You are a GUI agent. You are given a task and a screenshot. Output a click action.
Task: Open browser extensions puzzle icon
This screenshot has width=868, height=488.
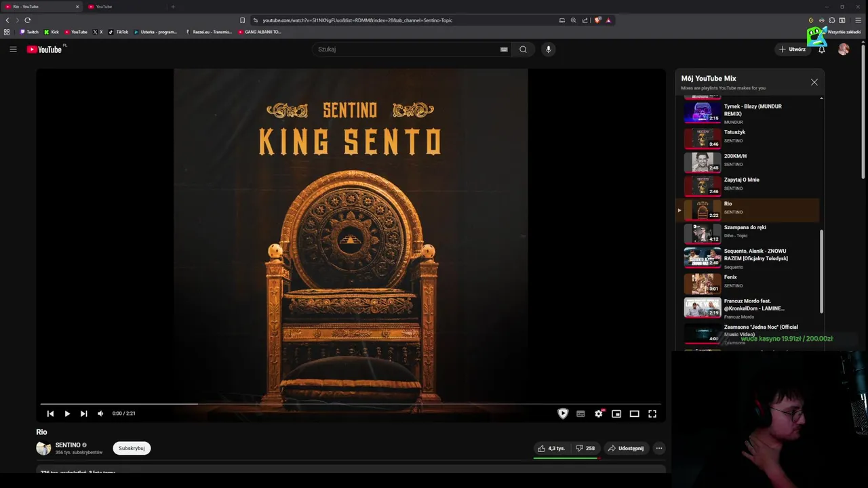pyautogui.click(x=832, y=20)
